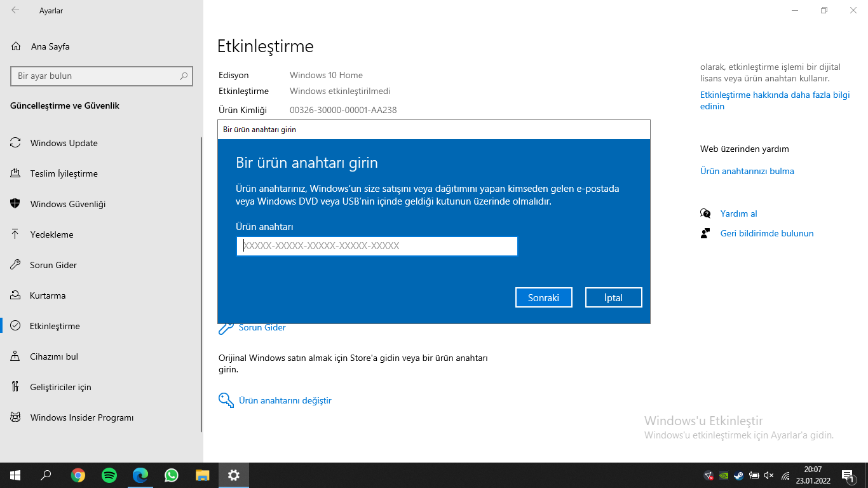Focus the Ürün anahtarı input field
This screenshot has width=868, height=488.
coord(377,246)
